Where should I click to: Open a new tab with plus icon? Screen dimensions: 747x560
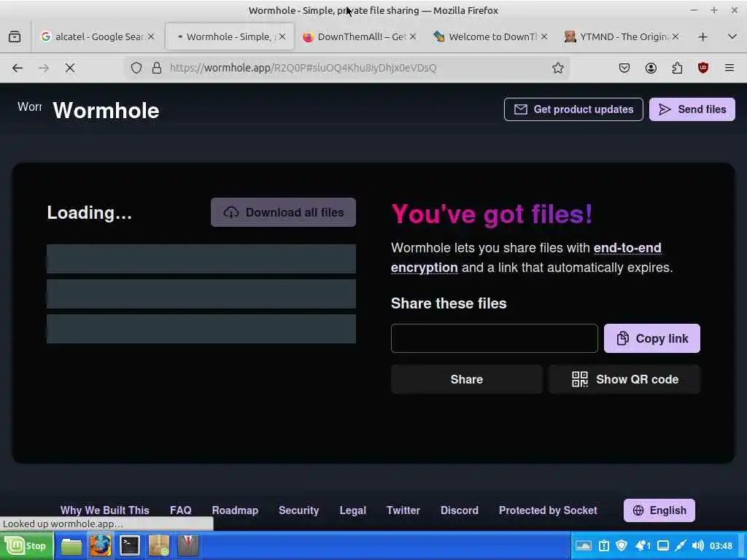[703, 37]
